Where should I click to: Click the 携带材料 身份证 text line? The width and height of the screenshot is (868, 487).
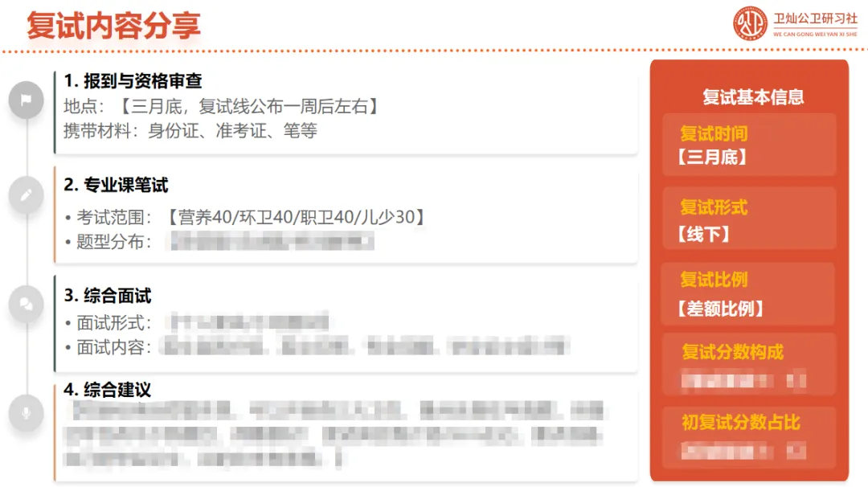(x=190, y=131)
